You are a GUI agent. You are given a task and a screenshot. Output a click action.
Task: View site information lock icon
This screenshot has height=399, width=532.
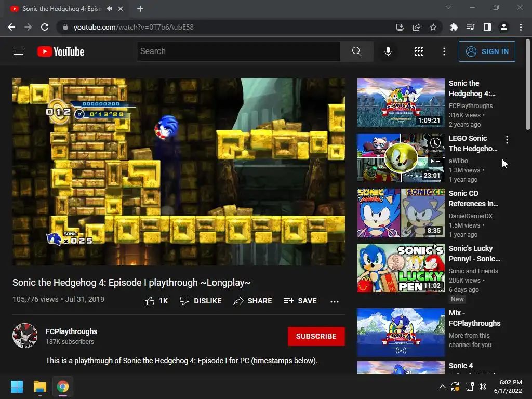65,27
